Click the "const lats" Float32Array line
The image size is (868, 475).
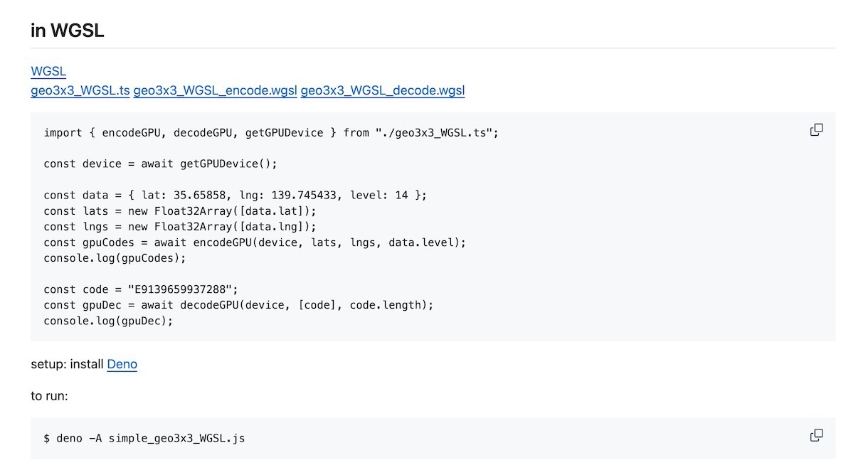click(x=179, y=211)
